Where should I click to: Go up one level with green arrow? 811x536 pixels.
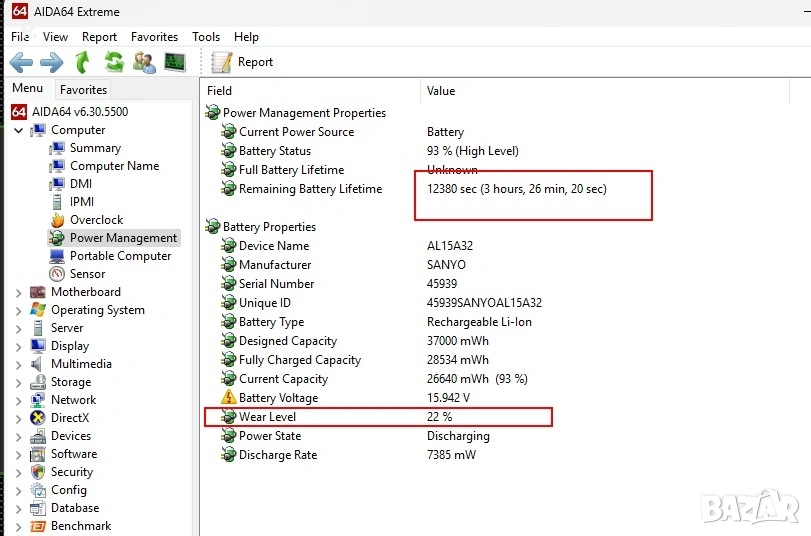[82, 62]
